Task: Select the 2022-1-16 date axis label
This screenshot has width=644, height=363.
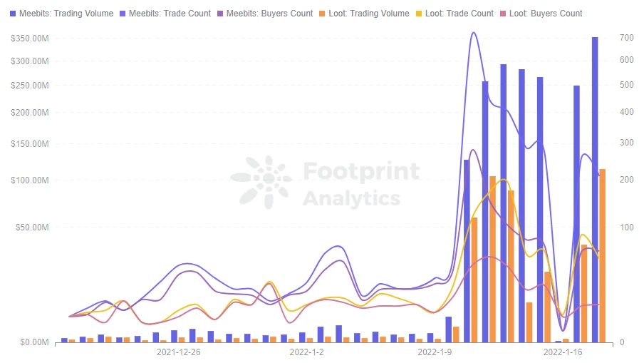Action: point(563,352)
